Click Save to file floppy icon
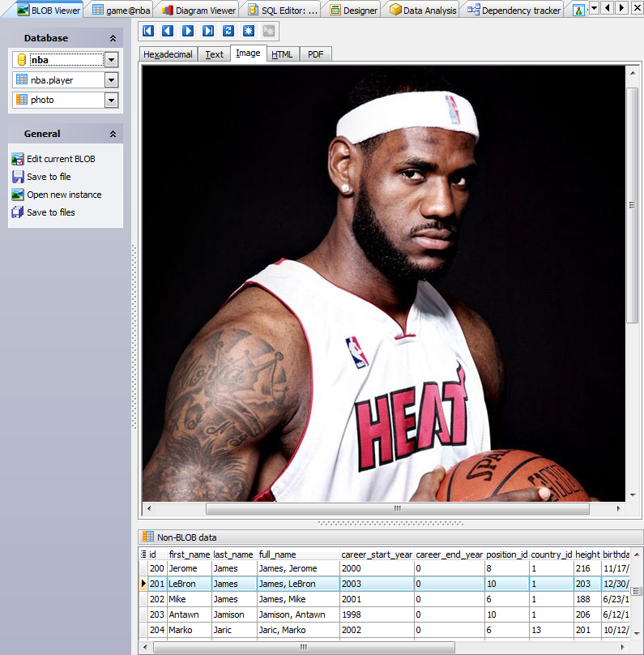 click(x=18, y=177)
